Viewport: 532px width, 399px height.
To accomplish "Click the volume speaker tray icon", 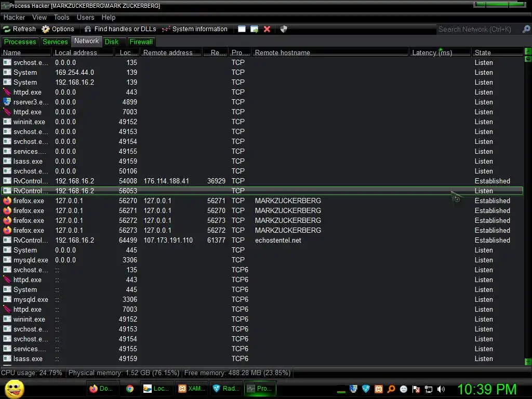I will (441, 389).
